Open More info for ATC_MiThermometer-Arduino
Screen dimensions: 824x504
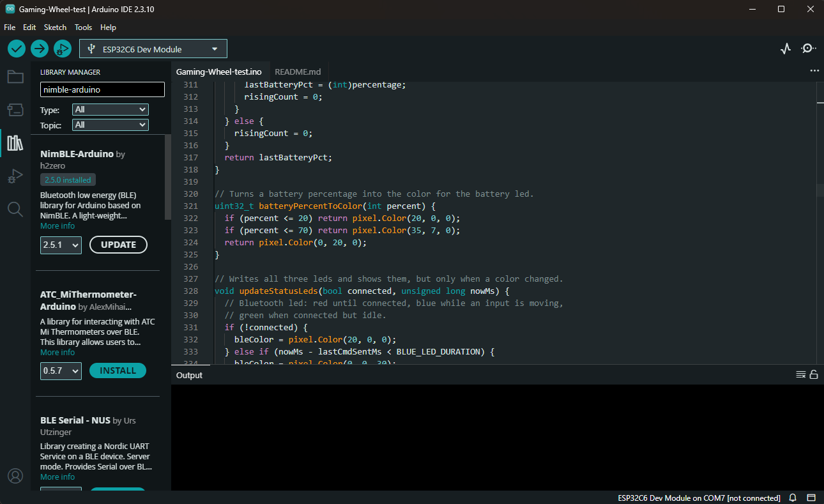pyautogui.click(x=57, y=353)
